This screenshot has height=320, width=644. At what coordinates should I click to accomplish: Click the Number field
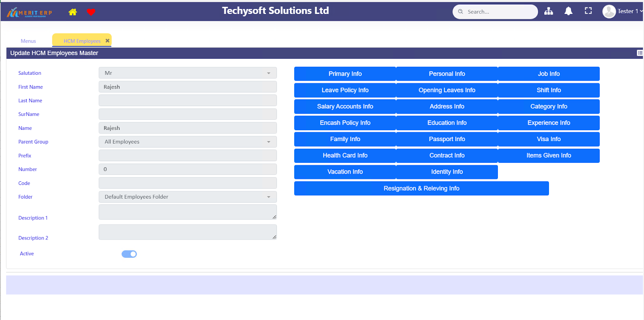click(x=188, y=169)
